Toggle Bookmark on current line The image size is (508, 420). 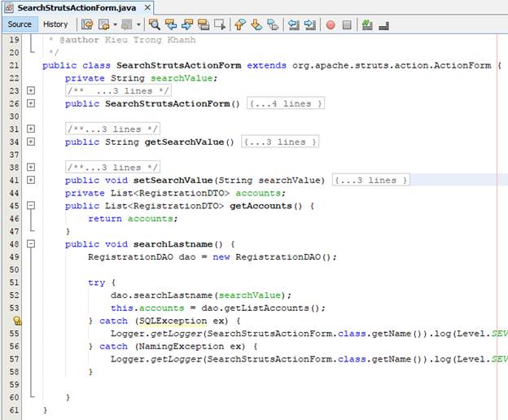tap(273, 24)
